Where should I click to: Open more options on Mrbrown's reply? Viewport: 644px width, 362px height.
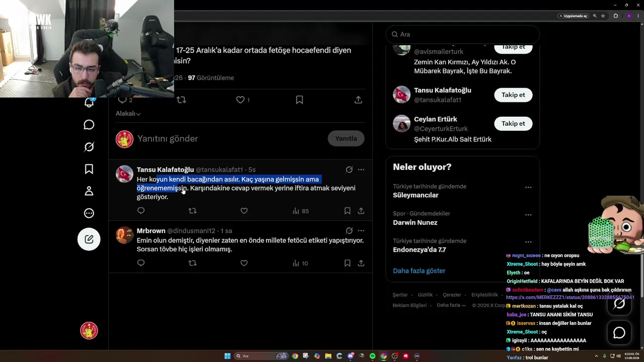click(361, 231)
